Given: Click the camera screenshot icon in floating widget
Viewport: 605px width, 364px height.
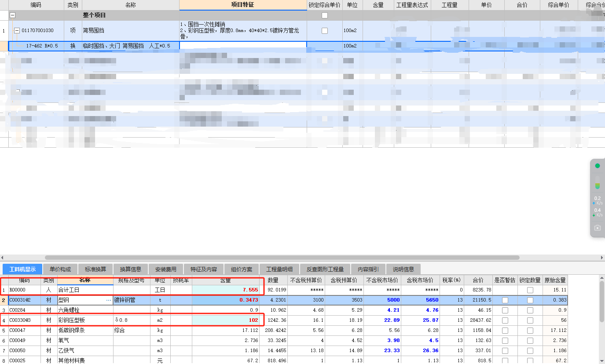Looking at the screenshot, I should pyautogui.click(x=597, y=228).
